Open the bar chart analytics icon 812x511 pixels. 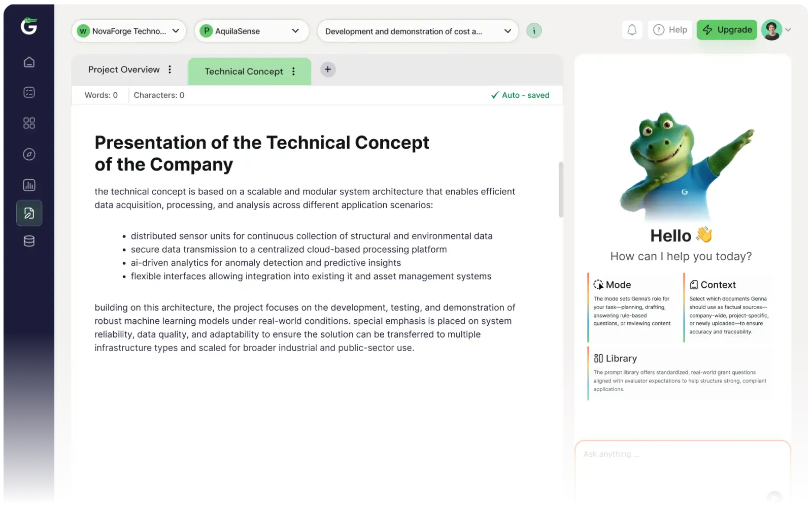pos(29,185)
